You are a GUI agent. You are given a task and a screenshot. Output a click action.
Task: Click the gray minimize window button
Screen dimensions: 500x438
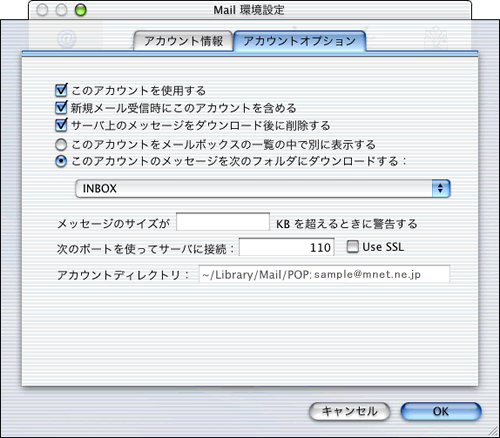[x=61, y=10]
